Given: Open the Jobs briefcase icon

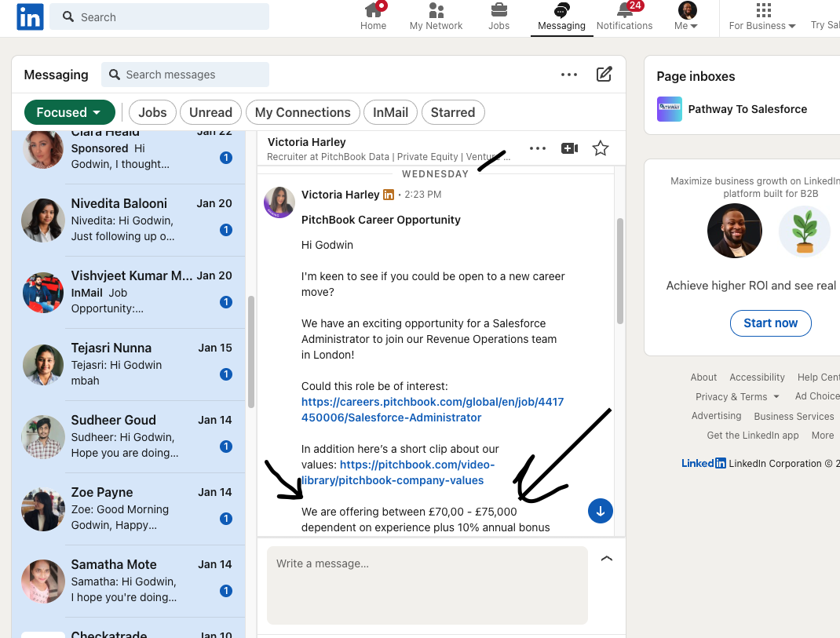Looking at the screenshot, I should (x=499, y=12).
